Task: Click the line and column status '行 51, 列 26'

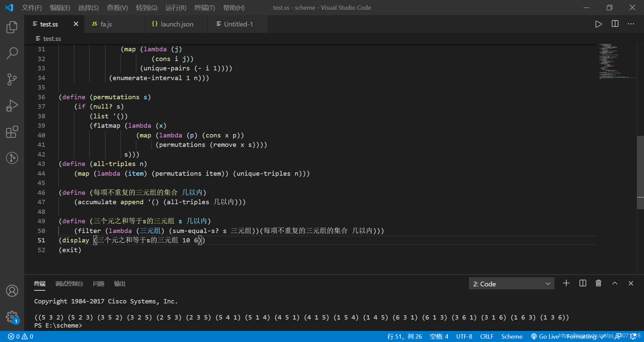Action: pyautogui.click(x=405, y=336)
